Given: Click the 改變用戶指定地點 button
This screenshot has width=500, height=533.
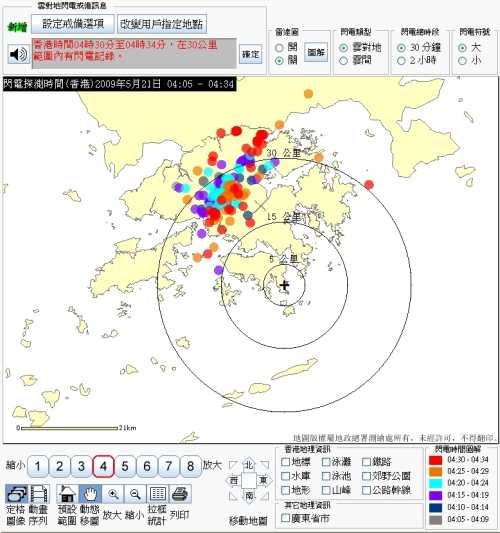Looking at the screenshot, I should (x=162, y=24).
